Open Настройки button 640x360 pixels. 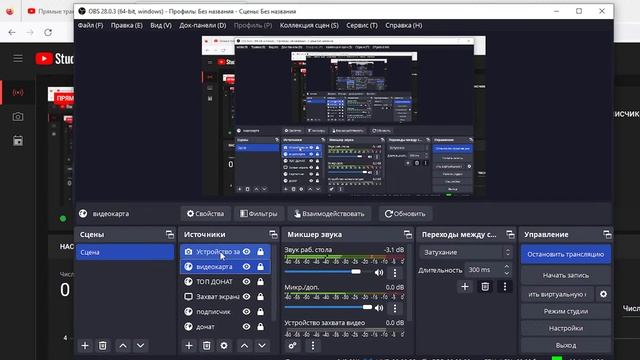click(566, 328)
